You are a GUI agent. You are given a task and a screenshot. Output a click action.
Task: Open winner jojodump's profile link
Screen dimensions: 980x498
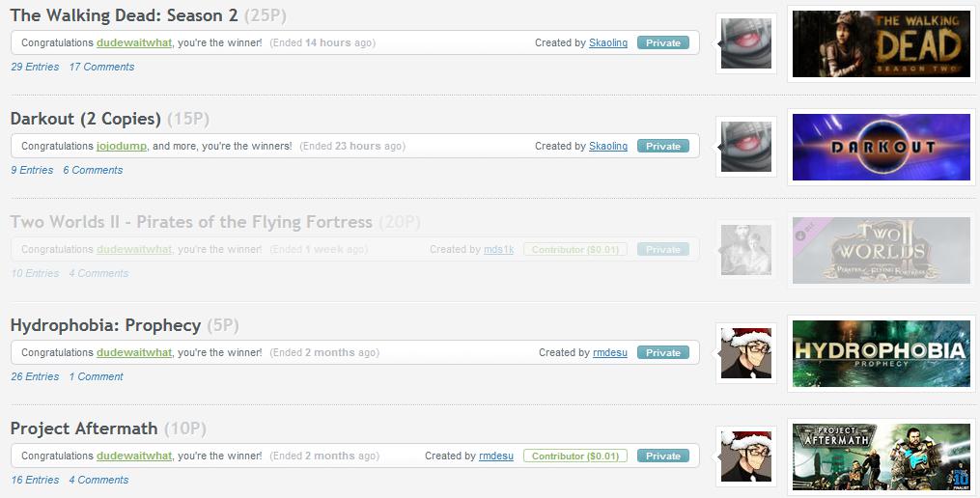(122, 146)
